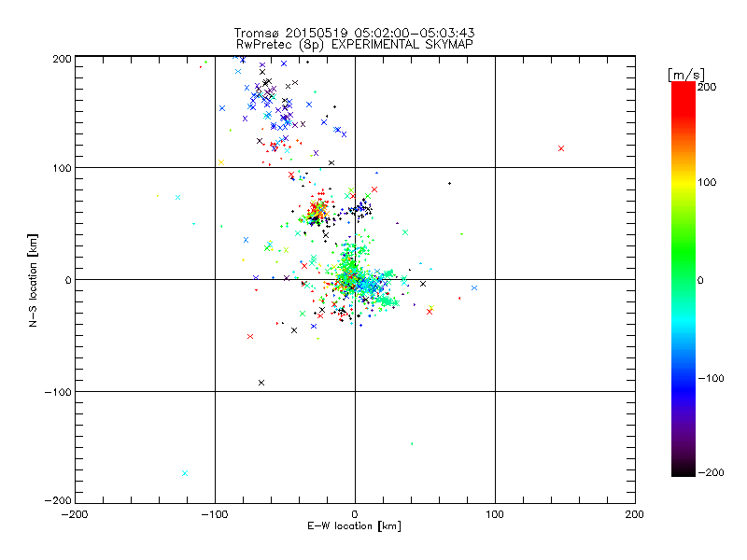The width and height of the screenshot is (747, 560).
Task: Click the E-W axis tick label "200"
Action: [635, 514]
